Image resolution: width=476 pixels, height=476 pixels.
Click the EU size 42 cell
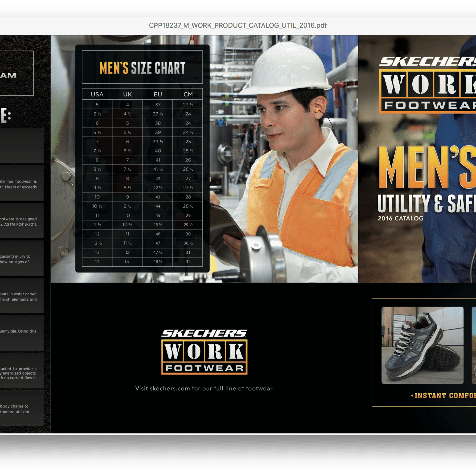point(158,179)
